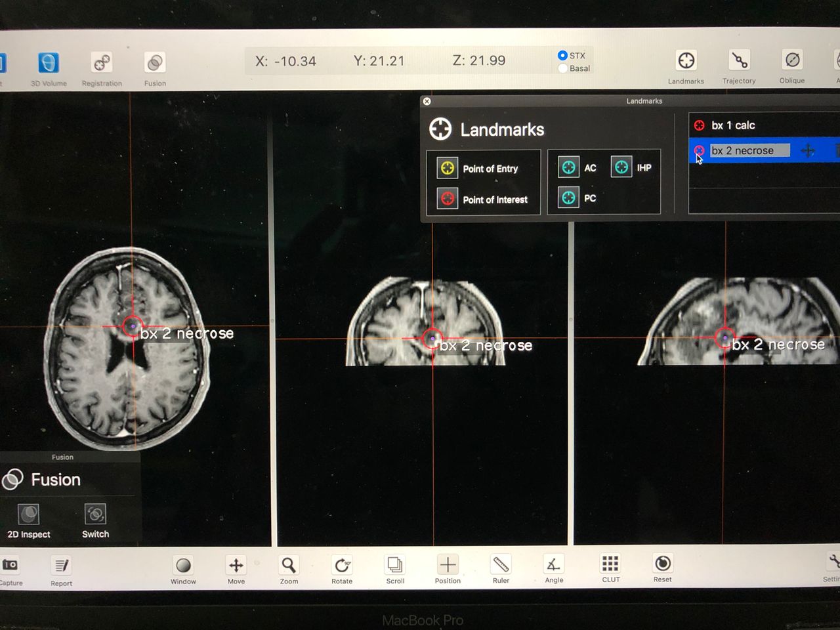Click the sagittal brain MRI view

738,322
